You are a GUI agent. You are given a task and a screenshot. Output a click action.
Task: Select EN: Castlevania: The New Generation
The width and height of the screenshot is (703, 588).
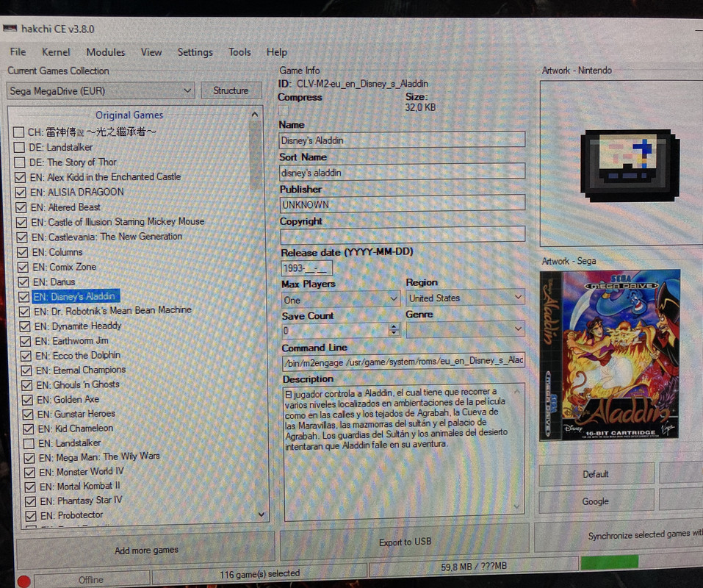[107, 237]
